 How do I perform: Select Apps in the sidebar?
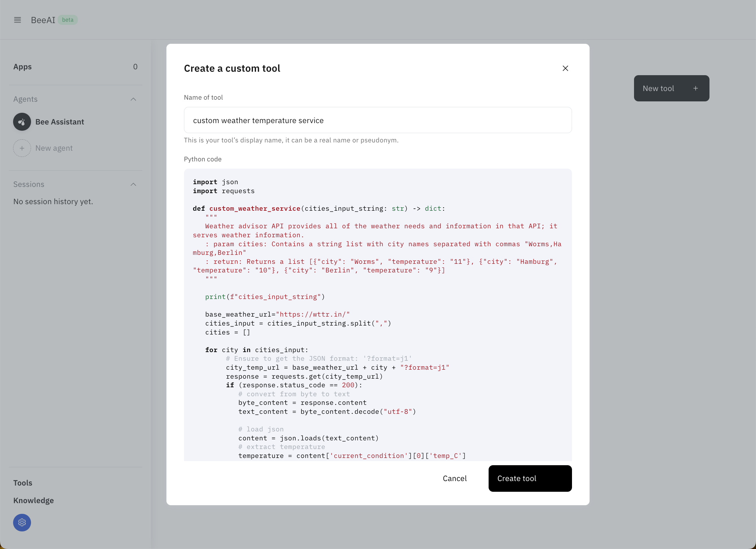pyautogui.click(x=22, y=67)
